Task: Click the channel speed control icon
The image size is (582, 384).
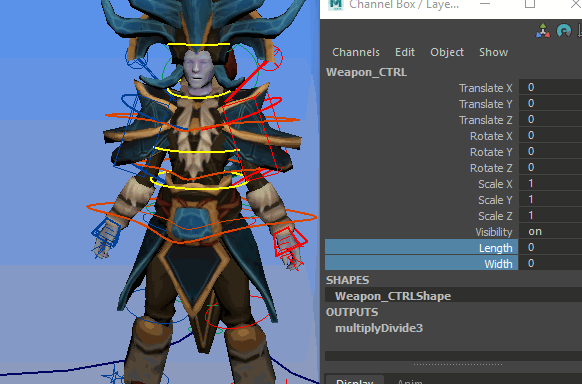Action: click(564, 31)
